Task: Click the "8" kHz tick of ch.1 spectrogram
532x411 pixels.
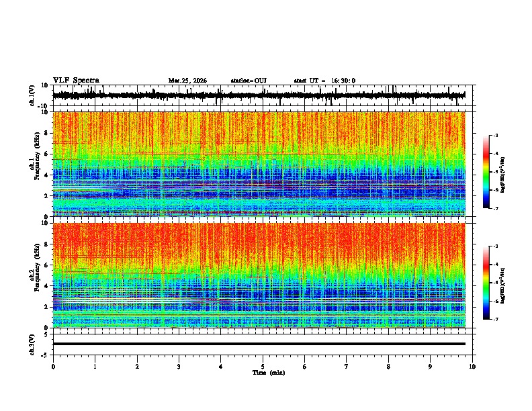Action: [x=47, y=133]
